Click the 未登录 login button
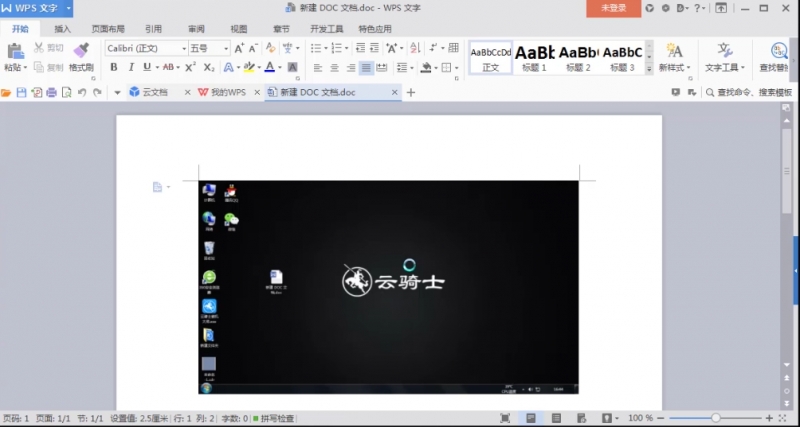 point(613,8)
